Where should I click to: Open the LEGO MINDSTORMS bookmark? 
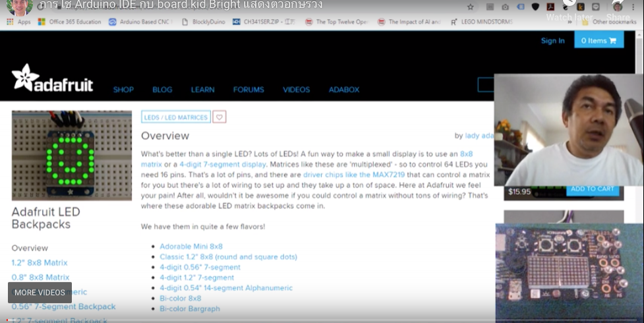click(x=482, y=22)
